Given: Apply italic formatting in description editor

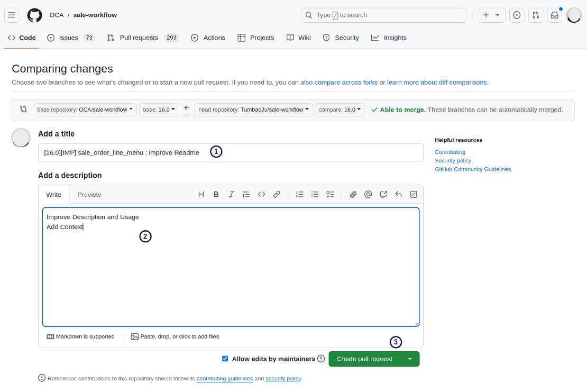Looking at the screenshot, I should (231, 195).
